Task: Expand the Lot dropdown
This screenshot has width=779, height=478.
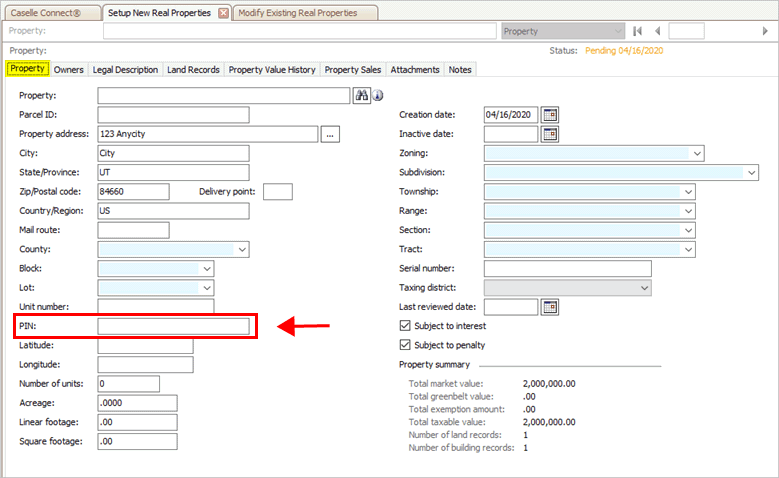Action: pos(207,288)
